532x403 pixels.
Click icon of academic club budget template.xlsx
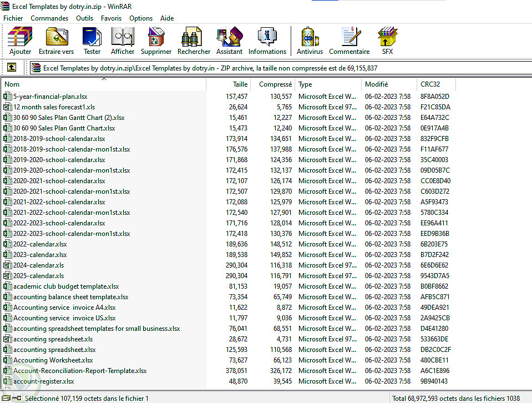tap(7, 286)
